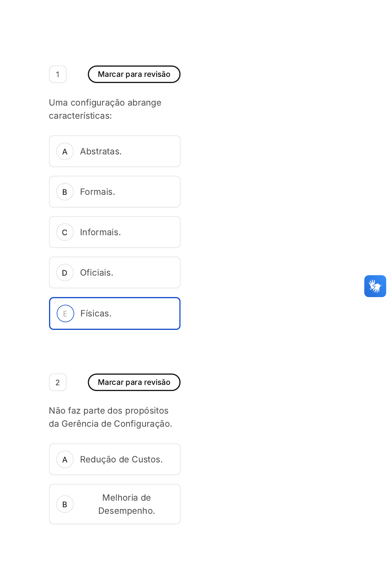Click the question number 2 badge
Image resolution: width=392 pixels, height=572 pixels.
pyautogui.click(x=58, y=382)
